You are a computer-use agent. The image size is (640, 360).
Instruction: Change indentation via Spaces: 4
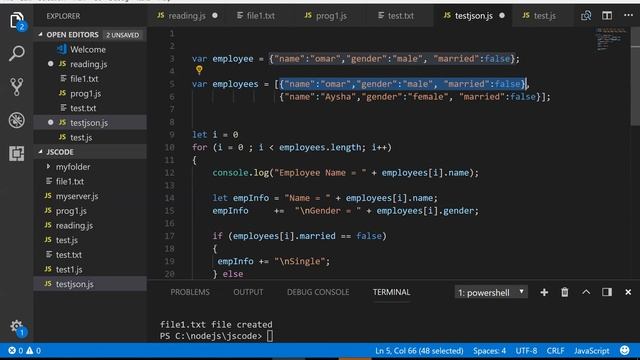pos(489,351)
